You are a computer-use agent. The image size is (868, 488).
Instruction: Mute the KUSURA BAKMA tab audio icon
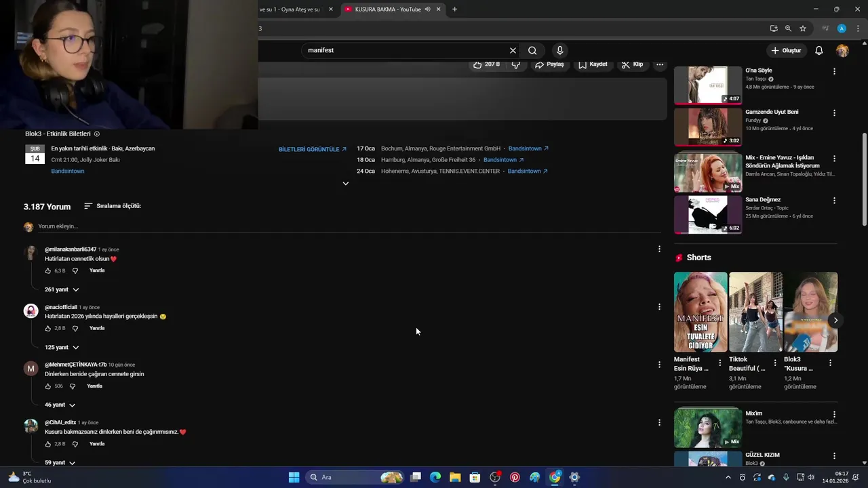pyautogui.click(x=427, y=9)
